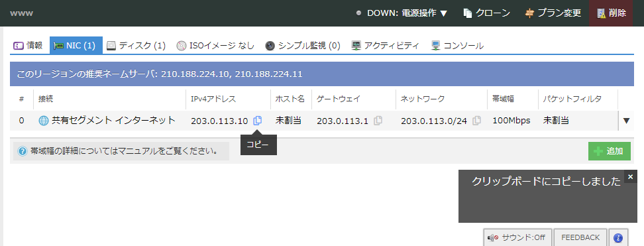The width and height of the screenshot is (644, 246).
Task: Click the クローン button
Action: pyautogui.click(x=487, y=13)
